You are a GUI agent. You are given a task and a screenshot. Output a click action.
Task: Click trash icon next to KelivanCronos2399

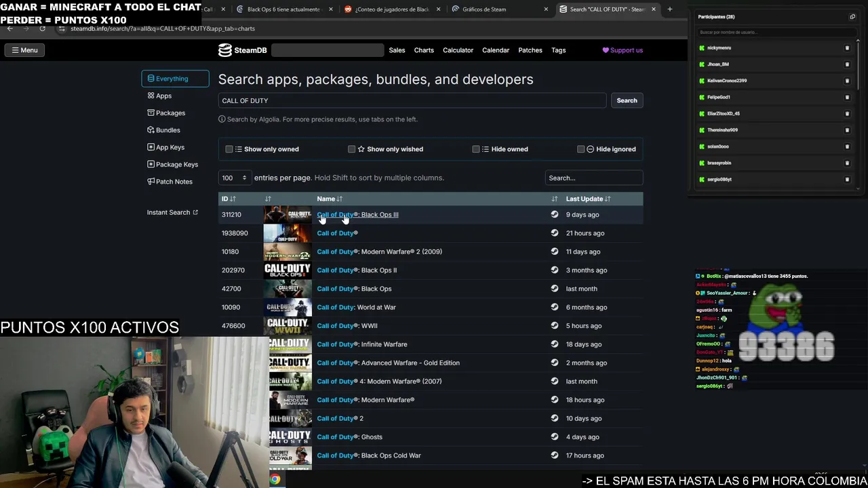847,81
